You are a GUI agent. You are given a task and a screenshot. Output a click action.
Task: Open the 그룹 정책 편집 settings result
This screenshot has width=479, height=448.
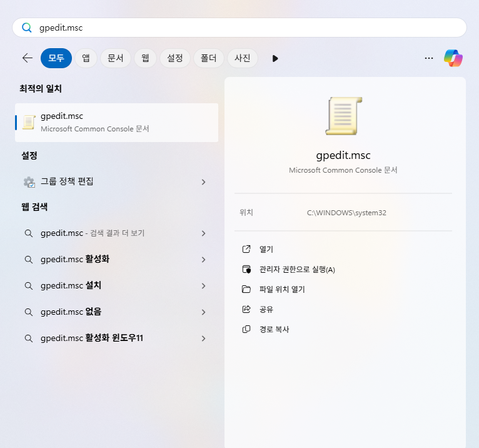tap(117, 182)
